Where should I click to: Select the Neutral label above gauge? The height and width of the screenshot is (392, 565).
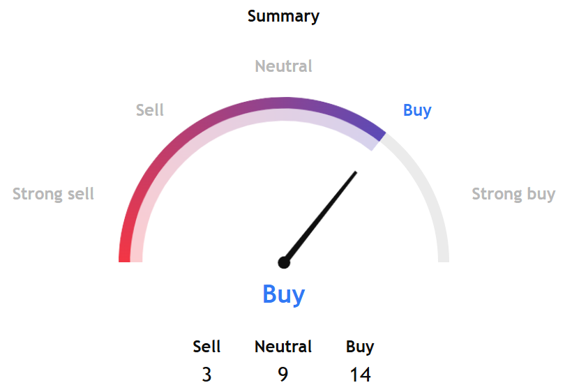[284, 66]
